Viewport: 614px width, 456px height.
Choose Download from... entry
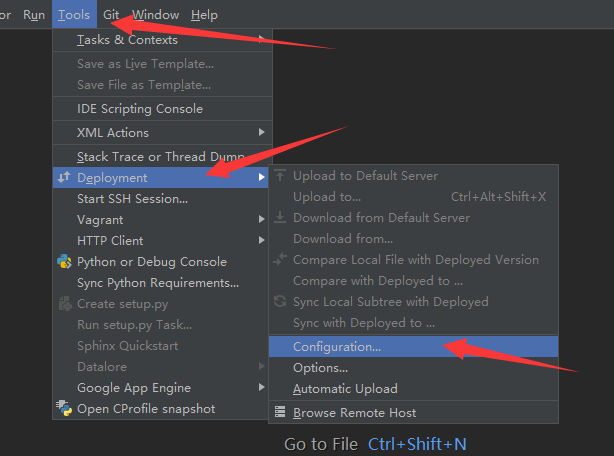(414, 239)
